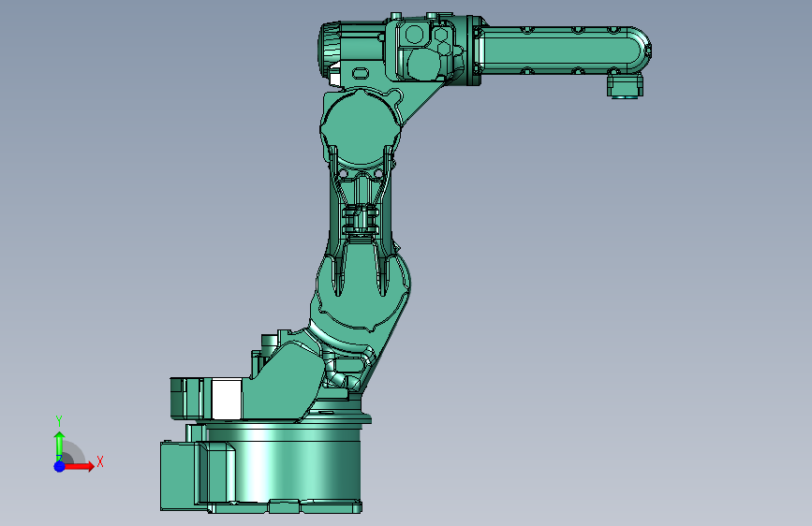812x526 pixels.
Task: Select the connector box on the base's left side
Action: (x=179, y=475)
